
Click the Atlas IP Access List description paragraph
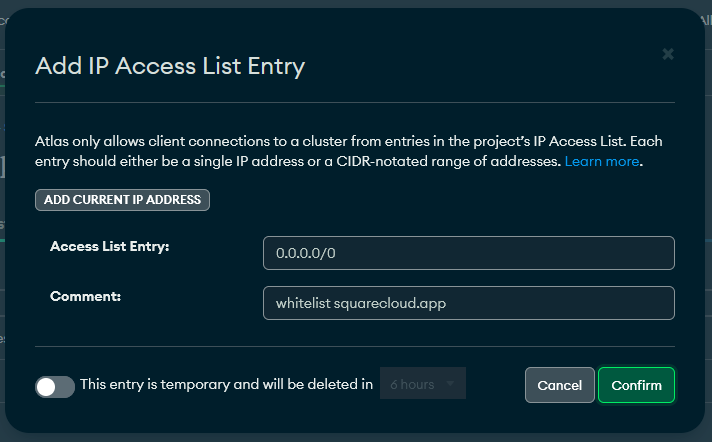coord(348,151)
